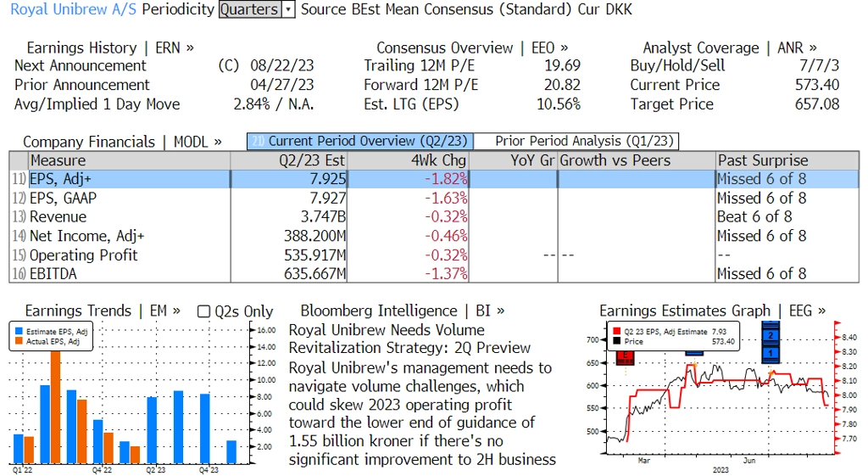868x476 pixels.
Task: Click the Target Price value 657.08
Action: [x=817, y=104]
